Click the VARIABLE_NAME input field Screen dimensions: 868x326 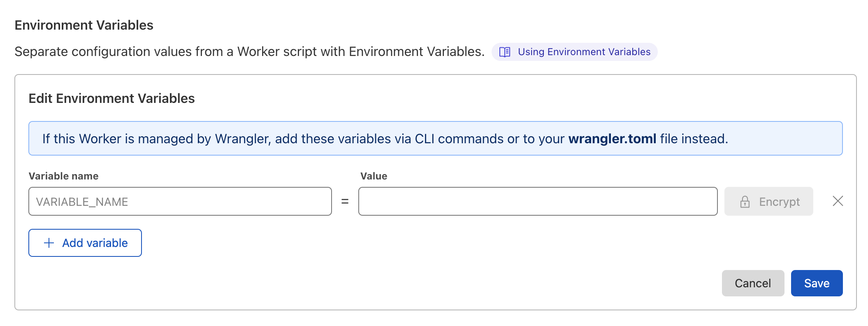180,201
